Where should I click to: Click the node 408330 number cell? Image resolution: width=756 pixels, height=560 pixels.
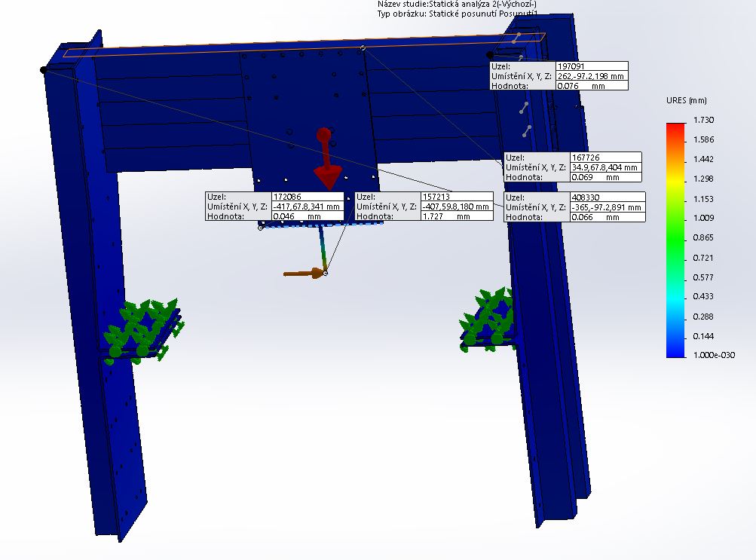608,197
